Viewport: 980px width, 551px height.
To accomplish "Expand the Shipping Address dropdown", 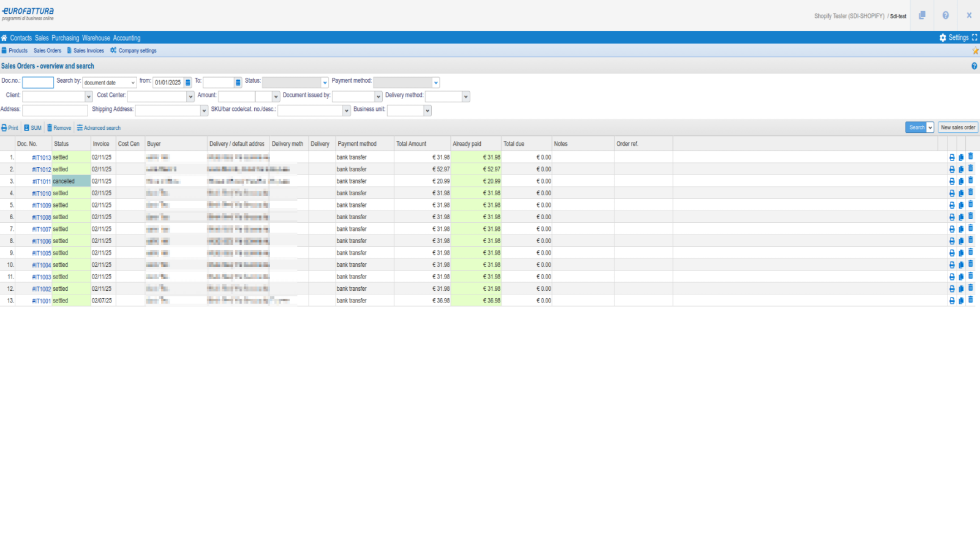I will pos(204,111).
